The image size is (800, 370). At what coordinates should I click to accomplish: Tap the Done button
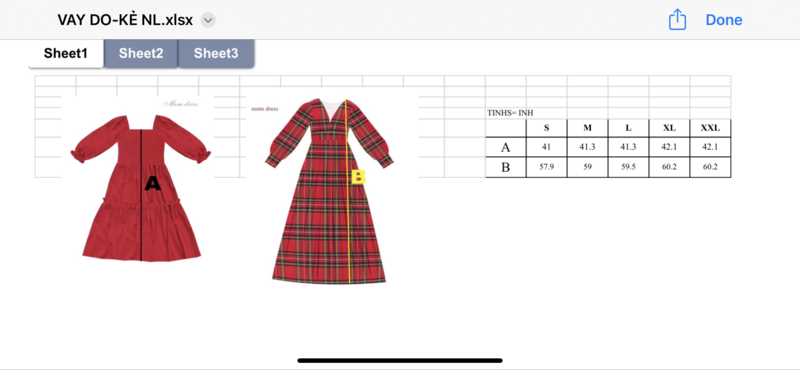tap(723, 20)
